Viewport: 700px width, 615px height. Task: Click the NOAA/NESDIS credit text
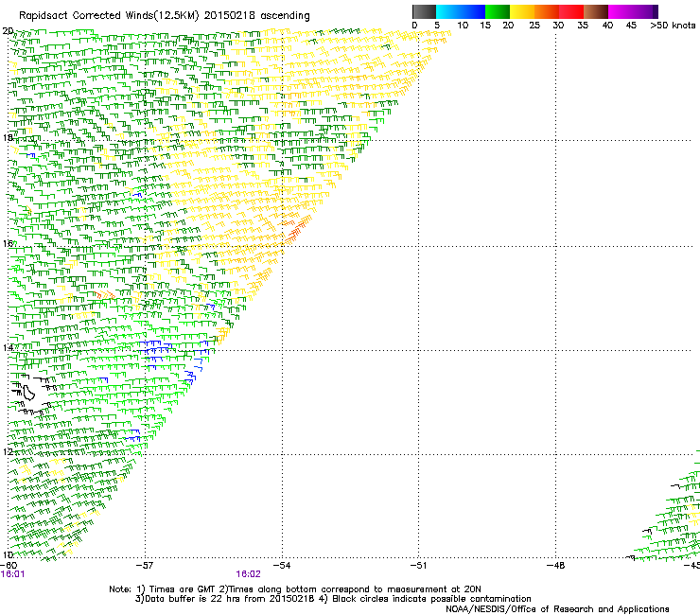click(557, 609)
